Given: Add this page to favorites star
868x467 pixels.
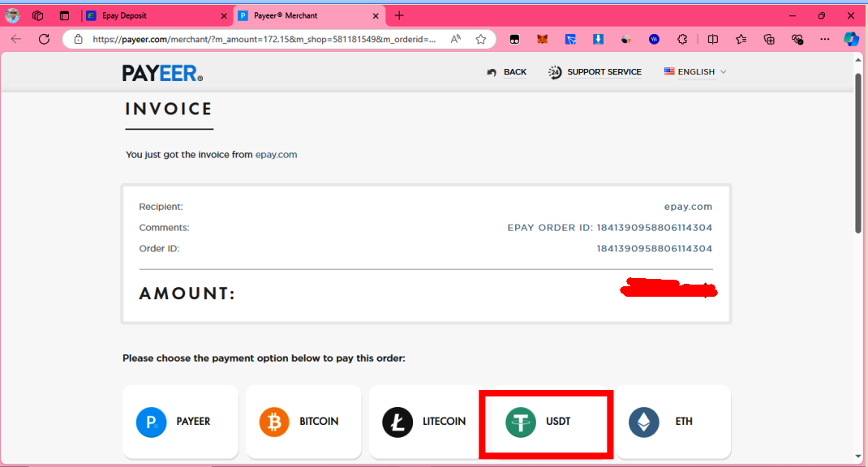Looking at the screenshot, I should (480, 39).
